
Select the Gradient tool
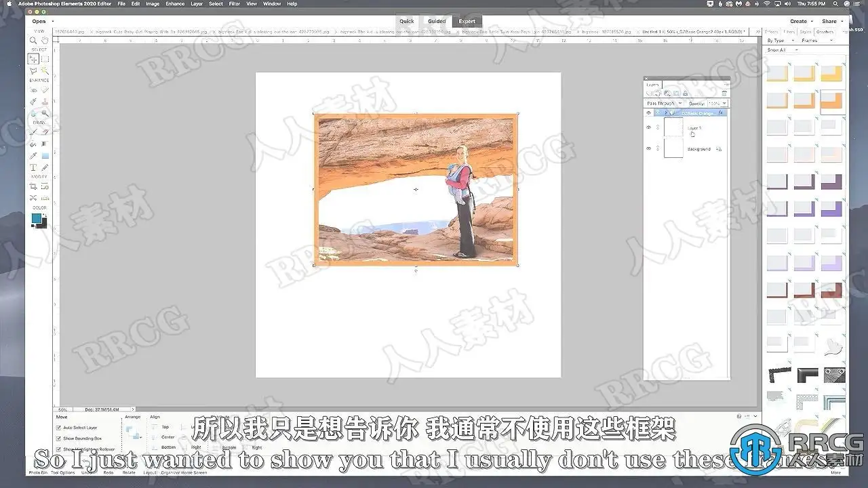coord(45,143)
